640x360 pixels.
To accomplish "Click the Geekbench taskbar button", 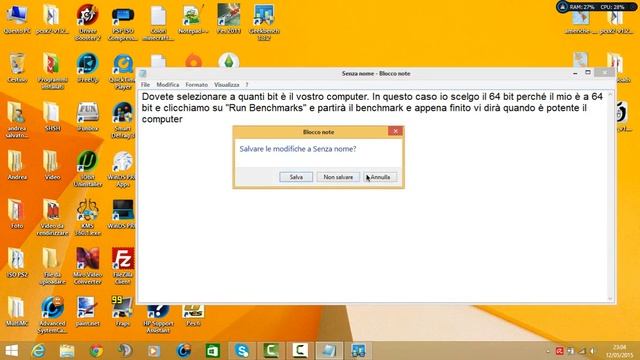I will [x=358, y=351].
